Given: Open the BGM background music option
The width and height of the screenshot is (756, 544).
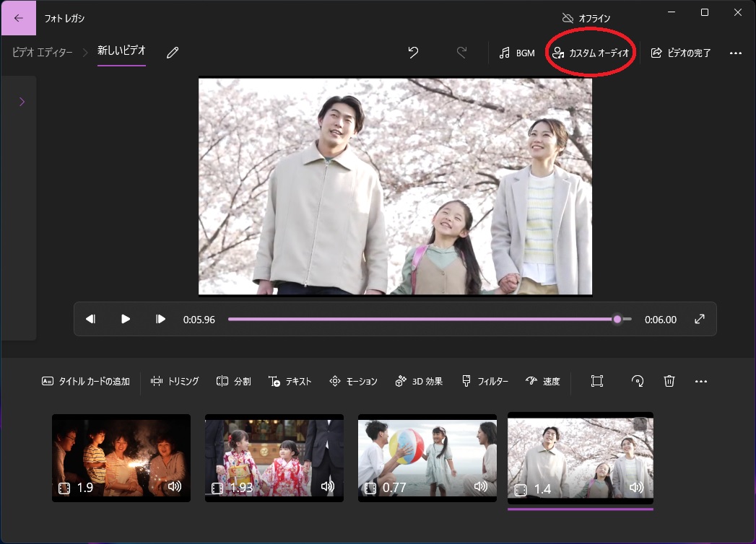Looking at the screenshot, I should pos(517,53).
